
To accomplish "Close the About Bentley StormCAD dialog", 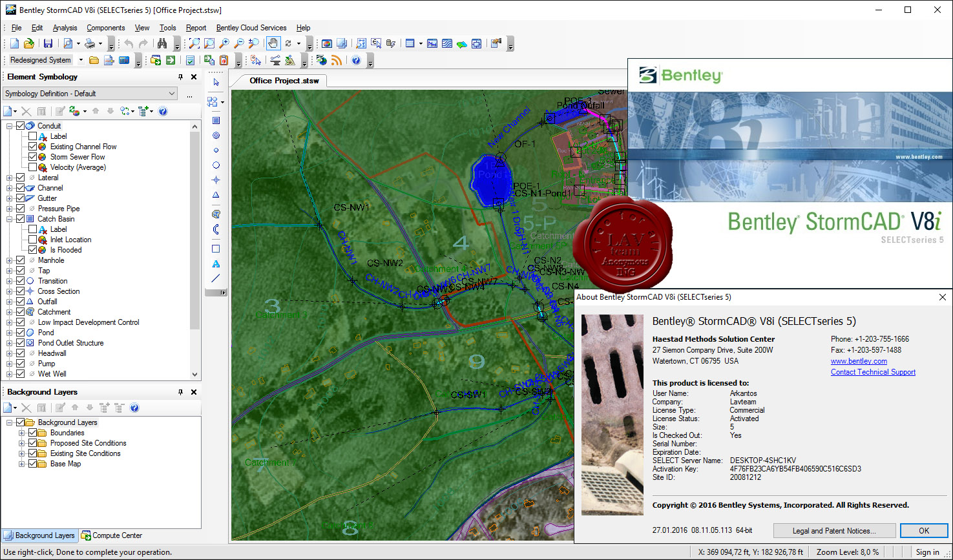I will [942, 297].
